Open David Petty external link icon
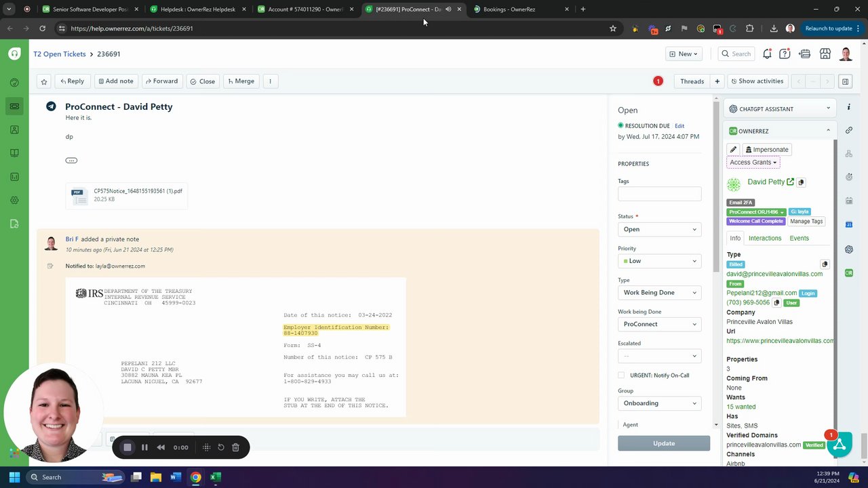 click(791, 182)
